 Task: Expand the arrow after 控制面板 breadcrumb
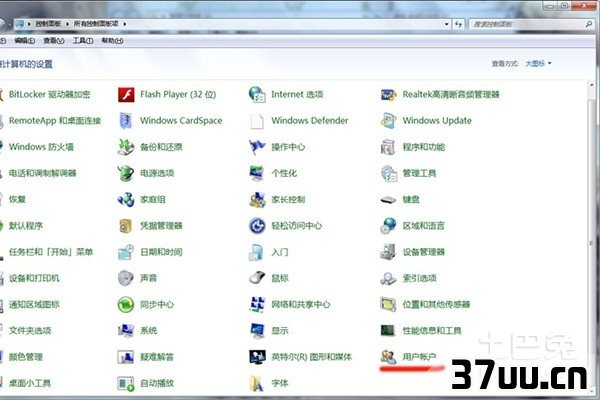click(67, 24)
